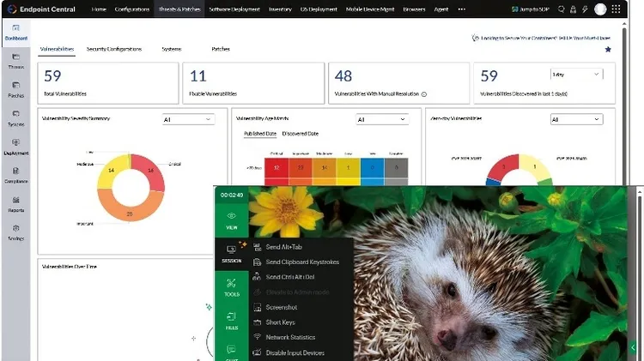Click the app grid icon in top bar
Screen dimensions: 644x361
pos(615,9)
